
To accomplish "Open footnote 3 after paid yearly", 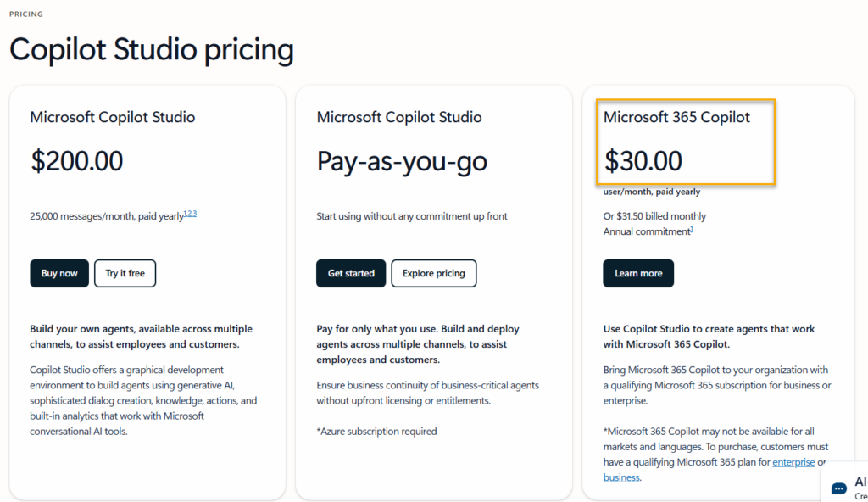I will [x=194, y=214].
